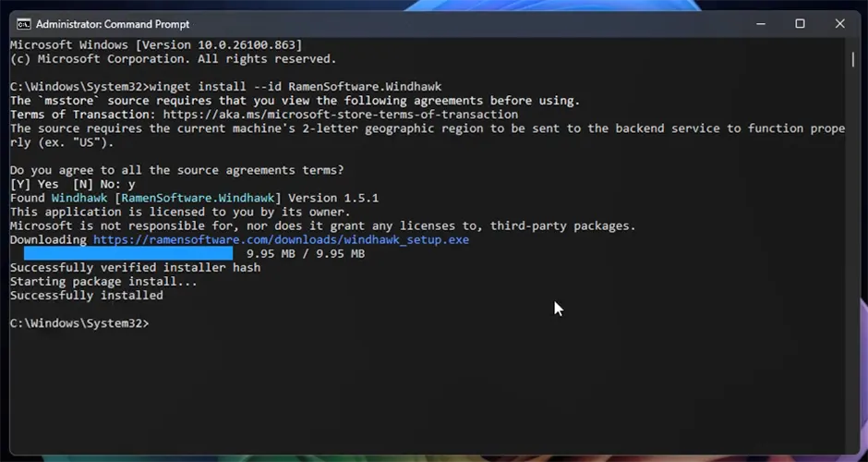Open the windhawk_setup.exe download URL

coord(281,239)
